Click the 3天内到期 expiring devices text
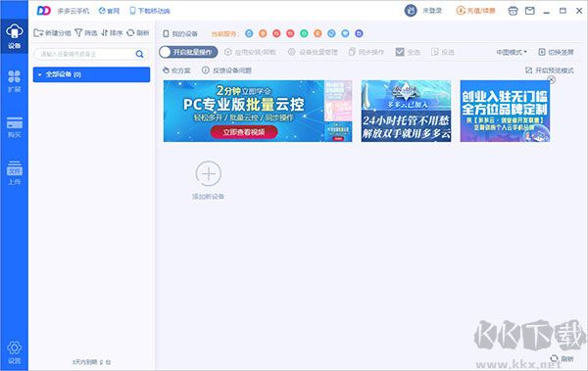Image resolution: width=588 pixels, height=371 pixels. [x=91, y=362]
